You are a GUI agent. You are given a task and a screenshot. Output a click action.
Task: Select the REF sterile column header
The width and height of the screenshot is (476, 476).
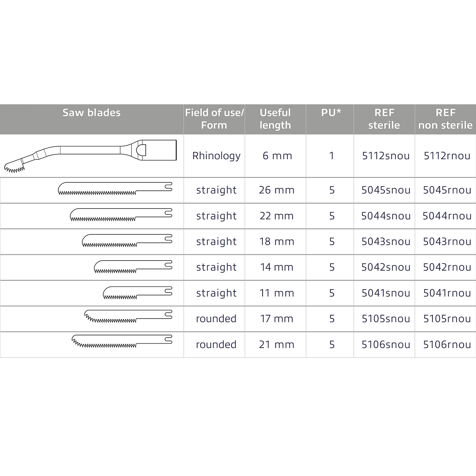click(x=384, y=119)
